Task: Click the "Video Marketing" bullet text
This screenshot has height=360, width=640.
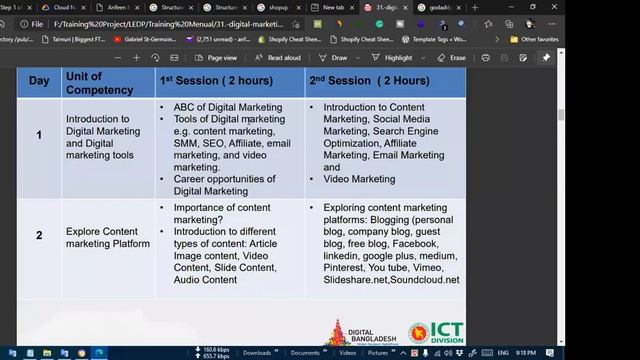Action: (359, 179)
